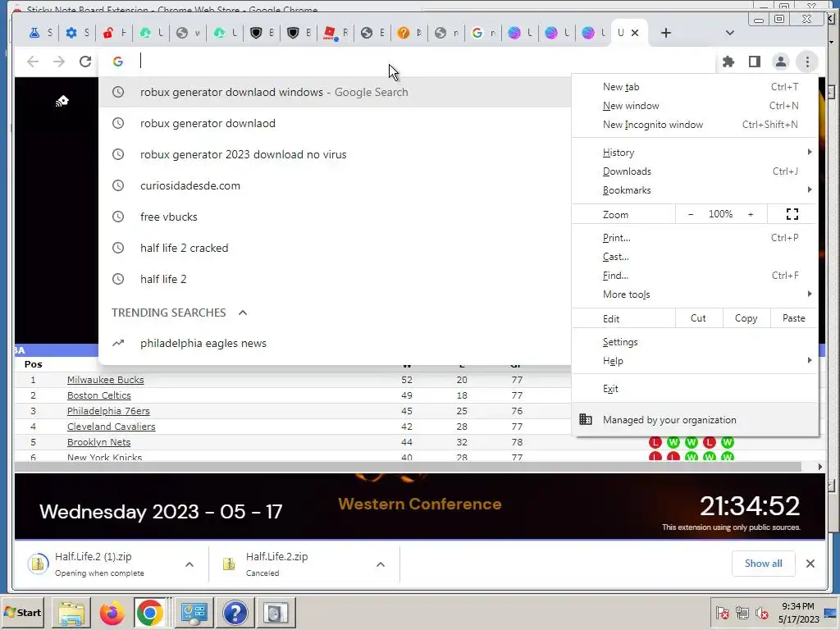
Task: Expand the Help submenu
Action: [695, 361]
